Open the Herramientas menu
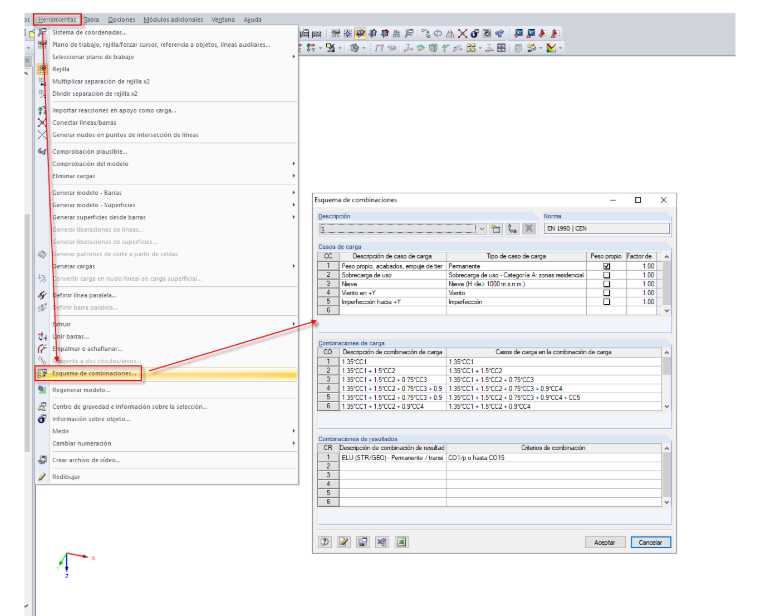Screen dimensions: 760x616 click(x=57, y=20)
